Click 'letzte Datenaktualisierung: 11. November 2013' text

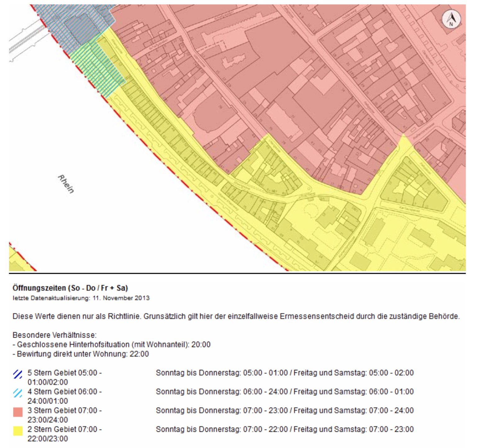click(x=81, y=298)
